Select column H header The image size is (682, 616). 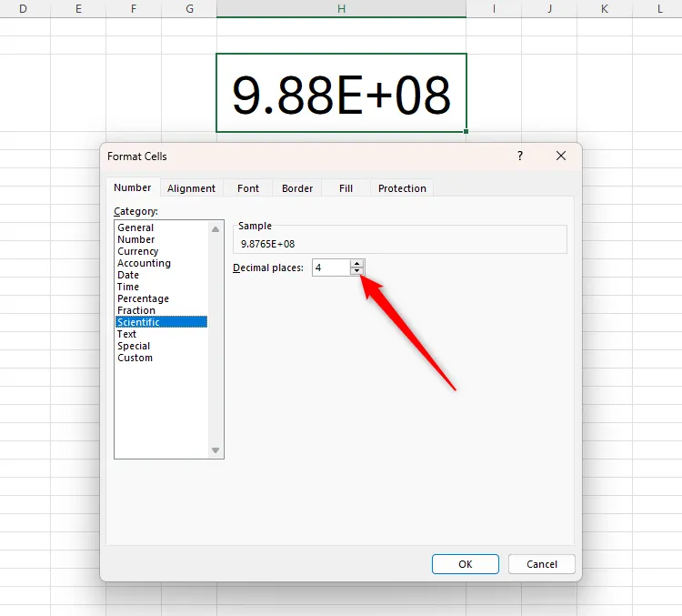pos(341,9)
